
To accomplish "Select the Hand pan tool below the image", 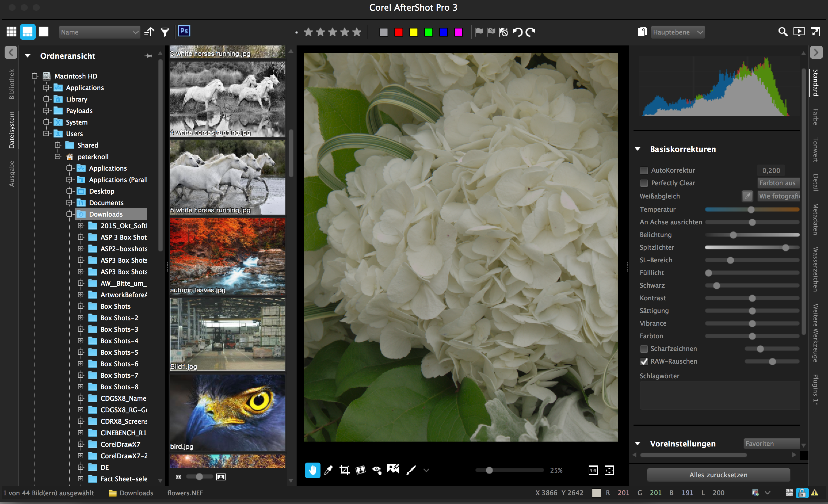I will 312,470.
